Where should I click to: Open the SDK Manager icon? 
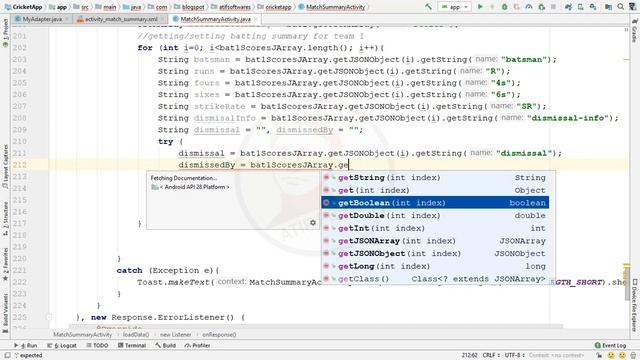click(593, 7)
